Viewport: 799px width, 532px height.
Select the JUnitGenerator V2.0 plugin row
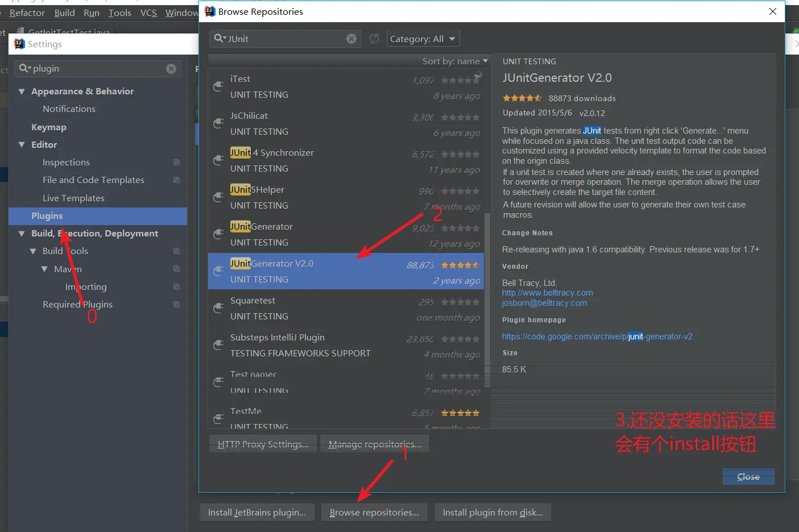click(346, 271)
